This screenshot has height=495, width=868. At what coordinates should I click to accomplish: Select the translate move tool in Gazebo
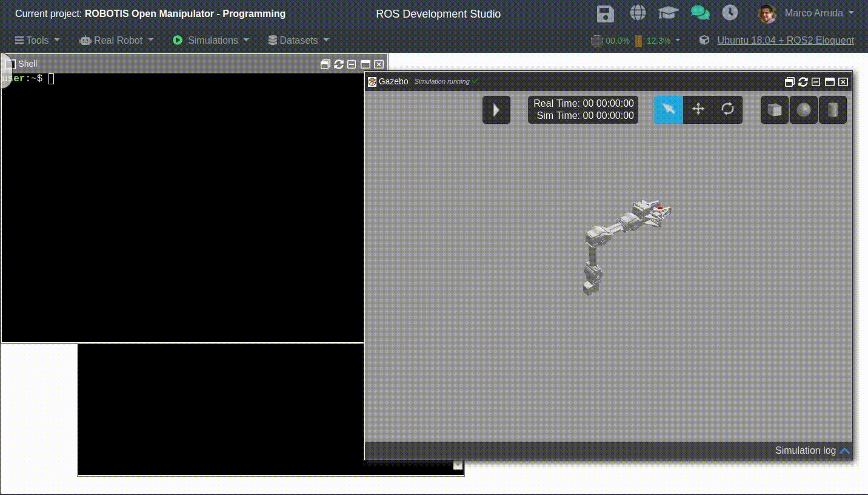point(698,109)
